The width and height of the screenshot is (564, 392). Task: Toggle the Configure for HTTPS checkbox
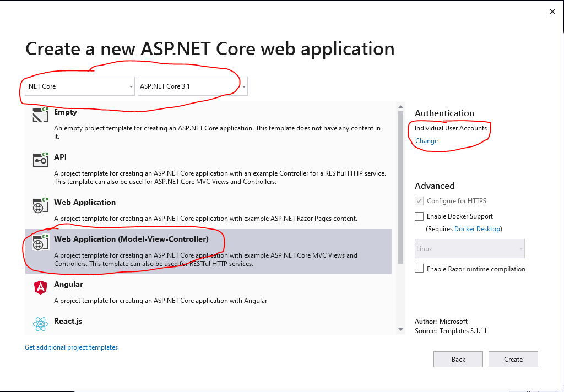[x=419, y=200]
